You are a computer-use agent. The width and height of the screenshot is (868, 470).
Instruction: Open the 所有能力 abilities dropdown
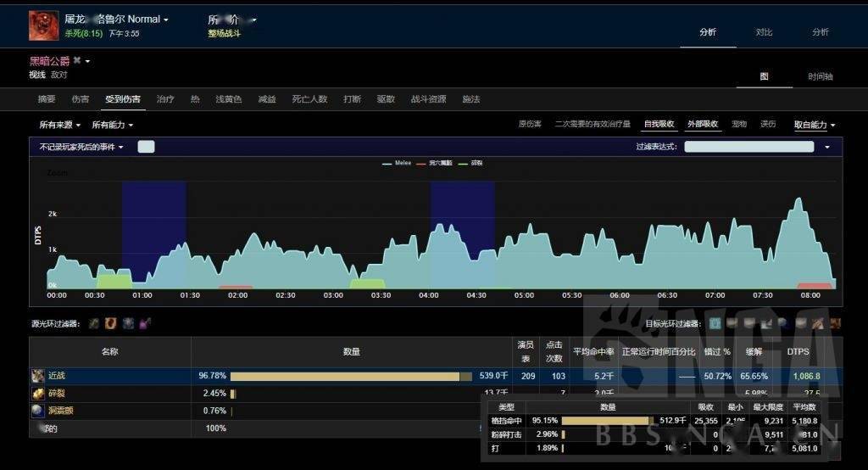coord(113,125)
